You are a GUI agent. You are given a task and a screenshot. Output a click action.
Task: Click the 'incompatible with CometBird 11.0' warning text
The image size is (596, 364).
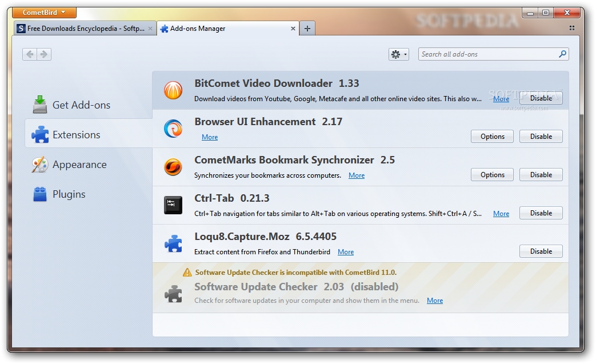[296, 273]
